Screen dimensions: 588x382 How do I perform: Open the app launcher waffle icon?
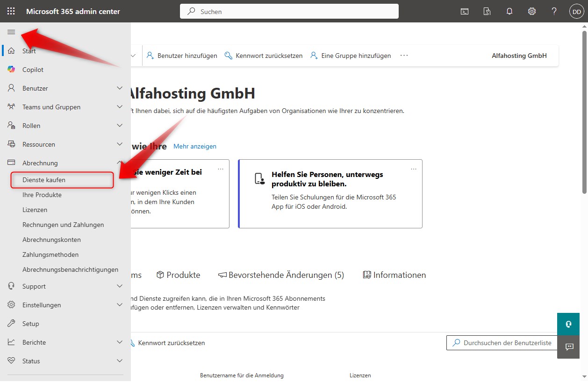(11, 11)
